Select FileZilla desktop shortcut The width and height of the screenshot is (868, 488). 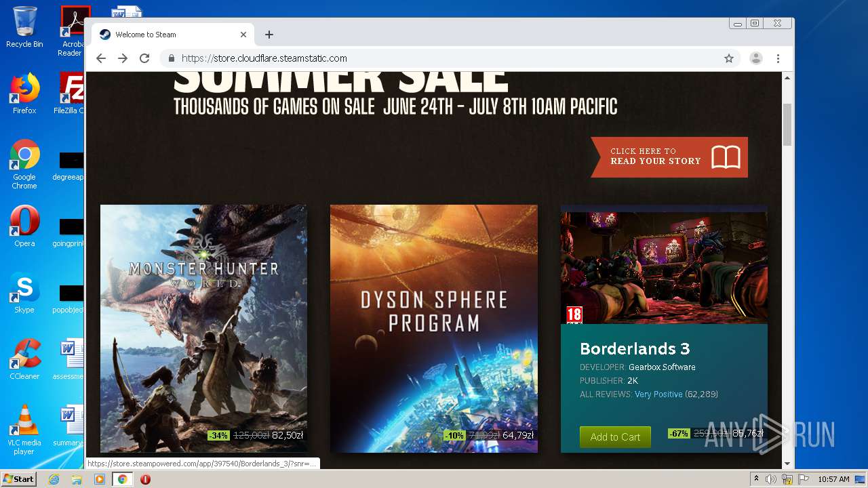coord(69,94)
